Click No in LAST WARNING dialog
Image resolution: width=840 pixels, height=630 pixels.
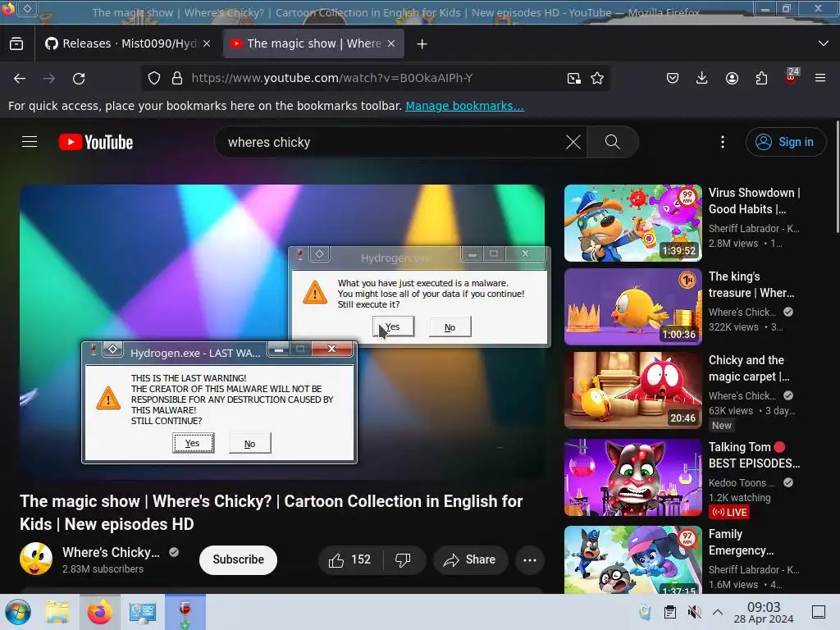(249, 444)
